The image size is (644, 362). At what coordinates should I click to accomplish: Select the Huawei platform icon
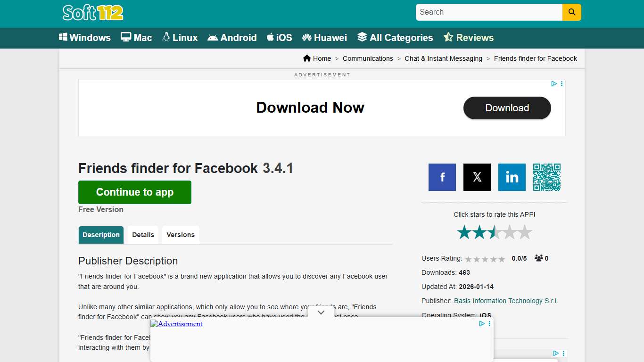coord(307,37)
